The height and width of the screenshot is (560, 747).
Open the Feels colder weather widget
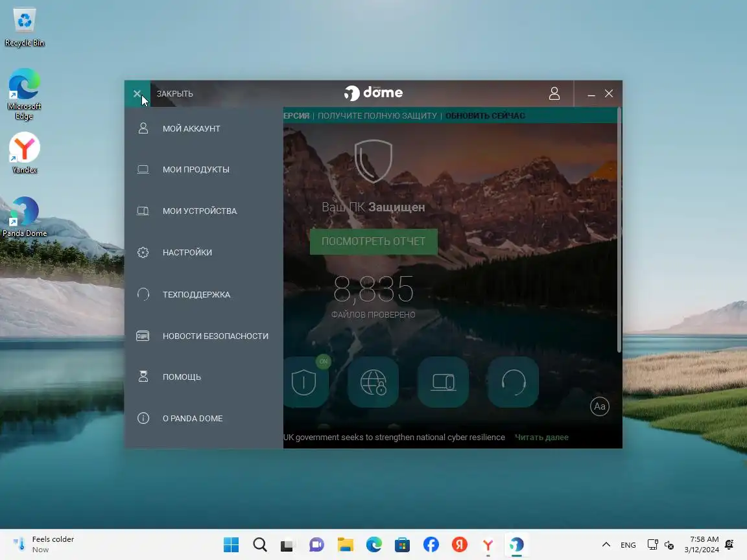tap(44, 544)
